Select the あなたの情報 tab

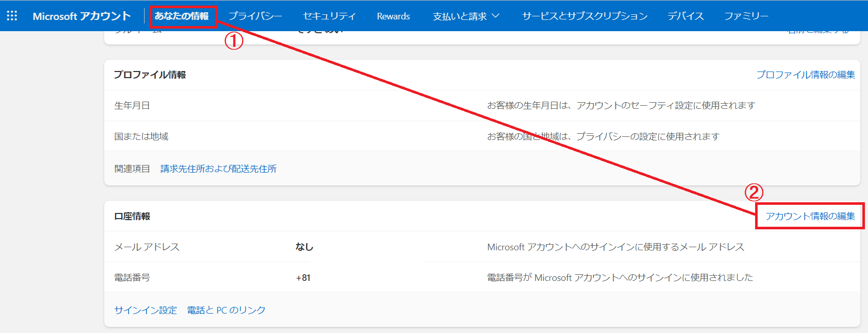pyautogui.click(x=182, y=16)
